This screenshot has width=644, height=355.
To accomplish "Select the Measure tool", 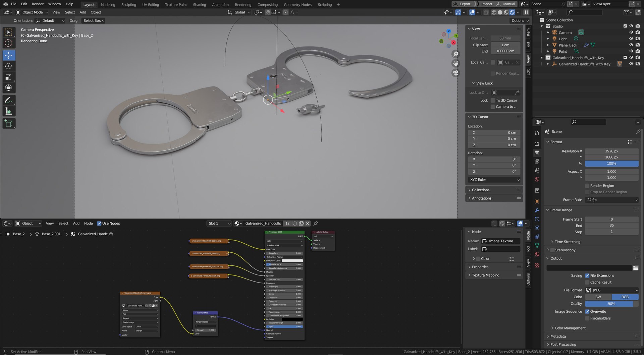I will click(x=9, y=111).
